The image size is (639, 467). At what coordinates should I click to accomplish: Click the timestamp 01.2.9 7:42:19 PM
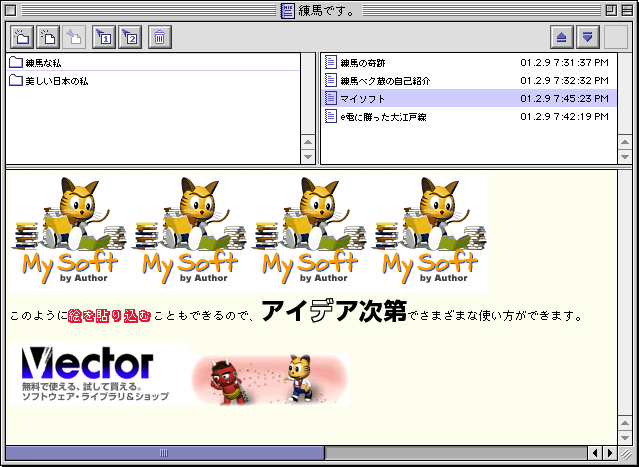point(564,117)
